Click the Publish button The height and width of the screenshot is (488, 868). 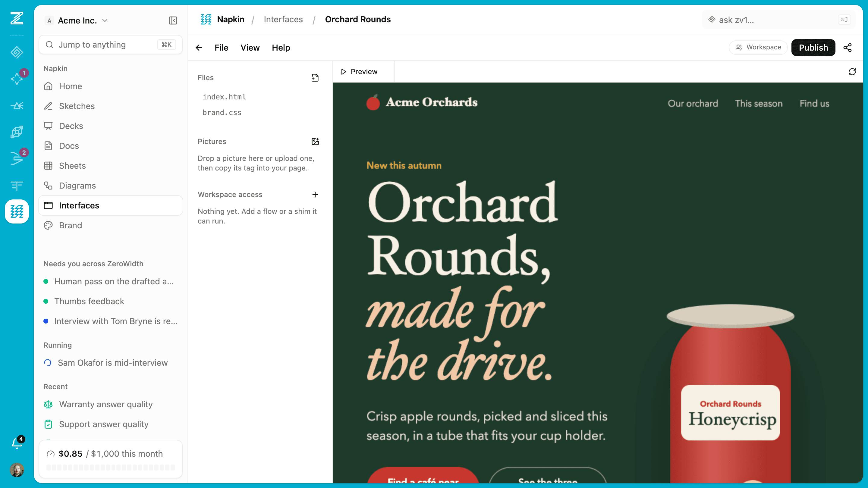pyautogui.click(x=813, y=48)
